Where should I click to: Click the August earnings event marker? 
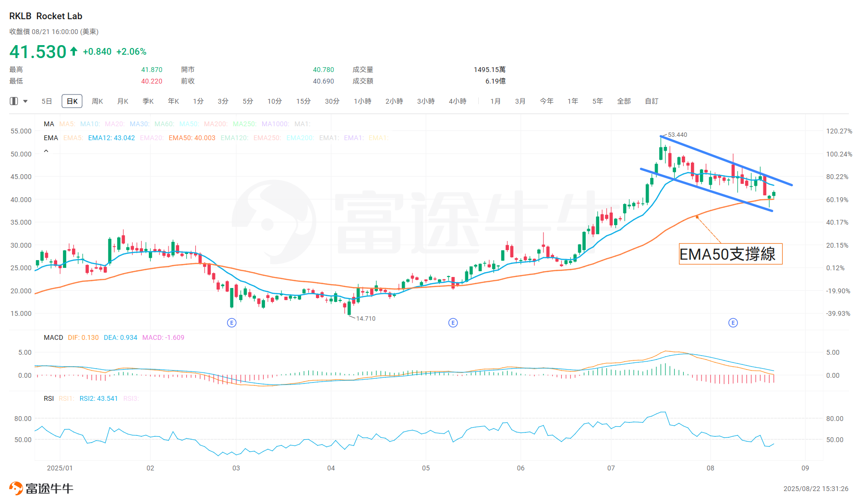(x=733, y=323)
